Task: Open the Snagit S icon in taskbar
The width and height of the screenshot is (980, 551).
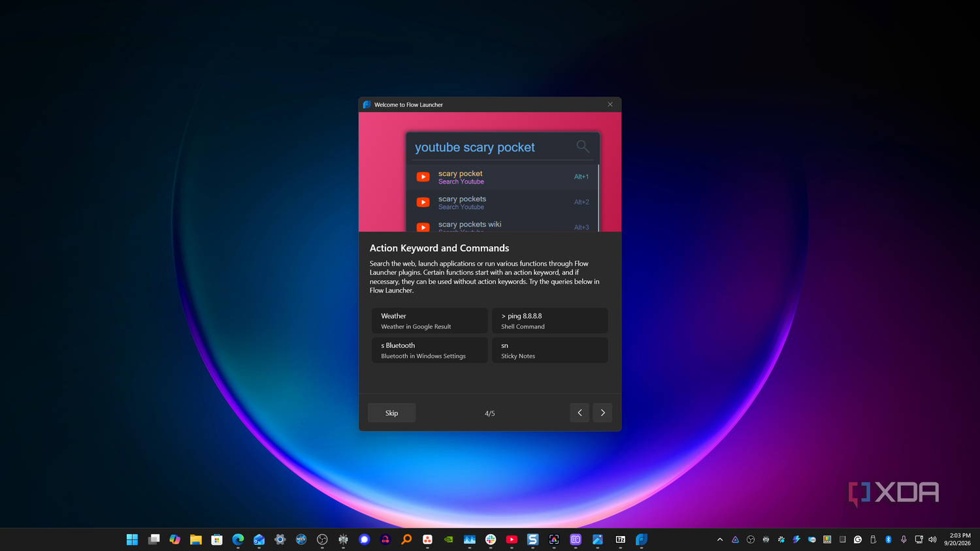Action: click(x=533, y=539)
